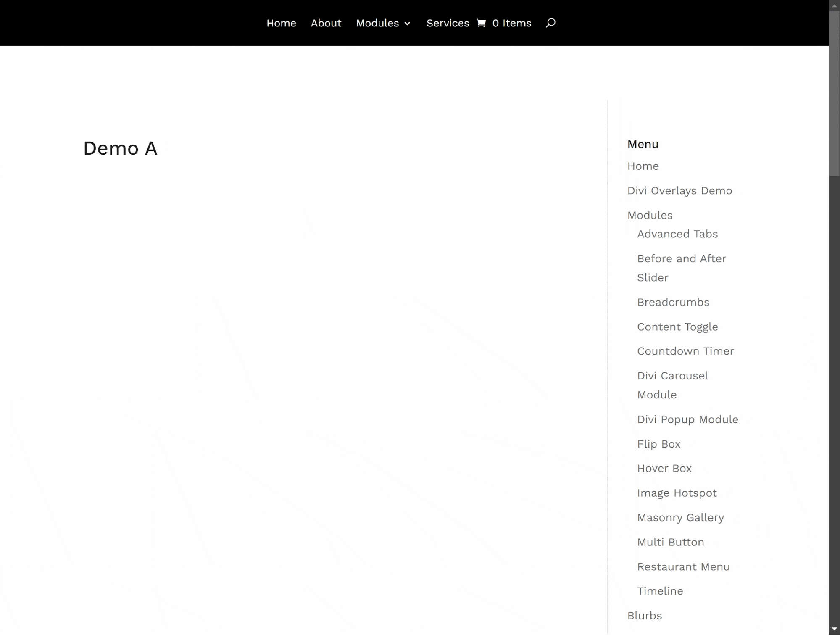
Task: Click the search magnifier icon
Action: pyautogui.click(x=549, y=24)
